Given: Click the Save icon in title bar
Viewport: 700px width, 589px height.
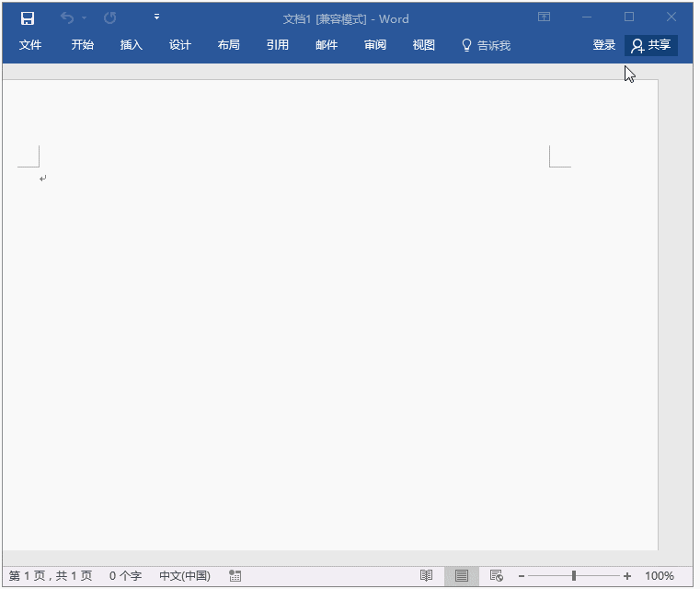Looking at the screenshot, I should click(x=28, y=18).
